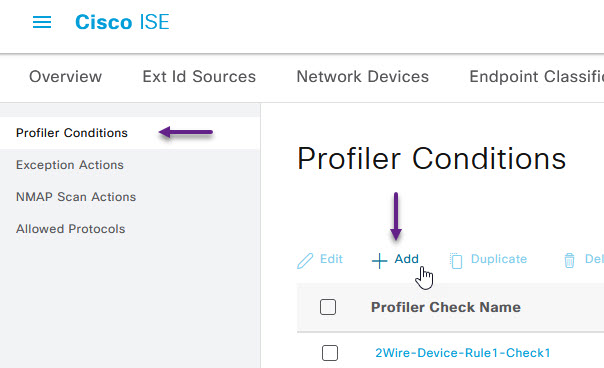Check the 2Wire-Device-Rule1-Check1 row checkbox
This screenshot has height=368, width=604.
pyautogui.click(x=330, y=353)
